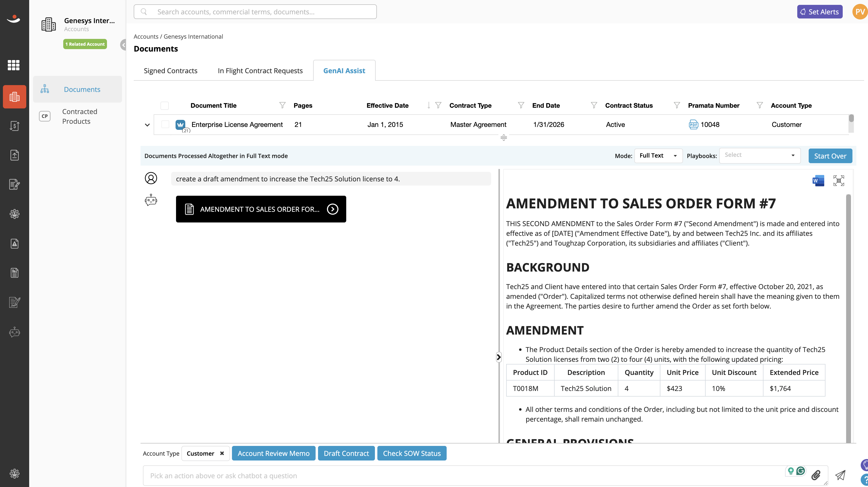Filter the Pramata Number column
868x487 pixels.
click(x=760, y=106)
